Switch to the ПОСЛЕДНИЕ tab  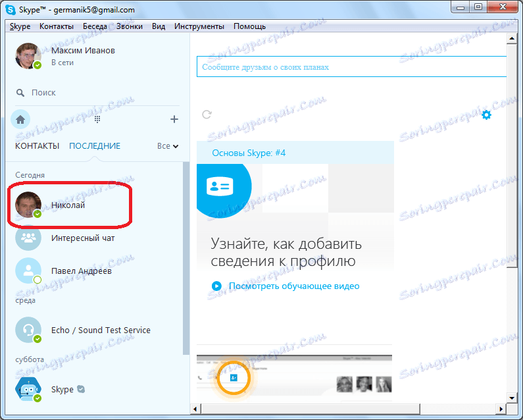[95, 146]
